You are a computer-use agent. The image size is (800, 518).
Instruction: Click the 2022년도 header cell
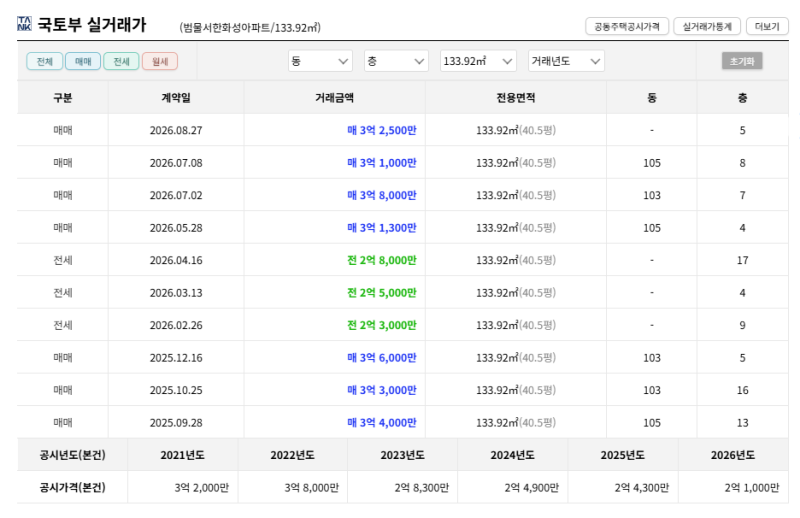[292, 455]
